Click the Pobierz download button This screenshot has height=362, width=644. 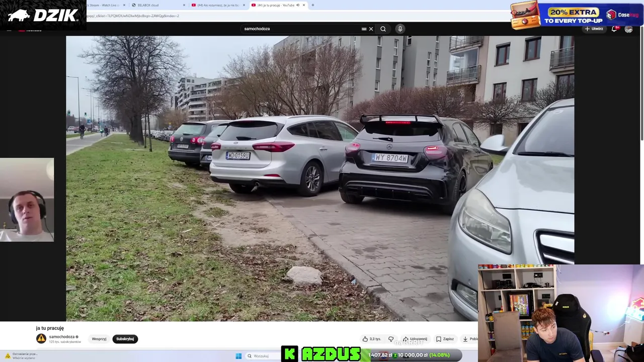click(x=470, y=339)
